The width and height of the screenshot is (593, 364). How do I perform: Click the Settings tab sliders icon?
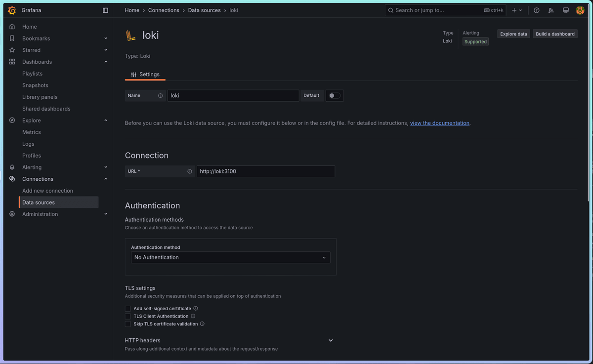point(133,75)
